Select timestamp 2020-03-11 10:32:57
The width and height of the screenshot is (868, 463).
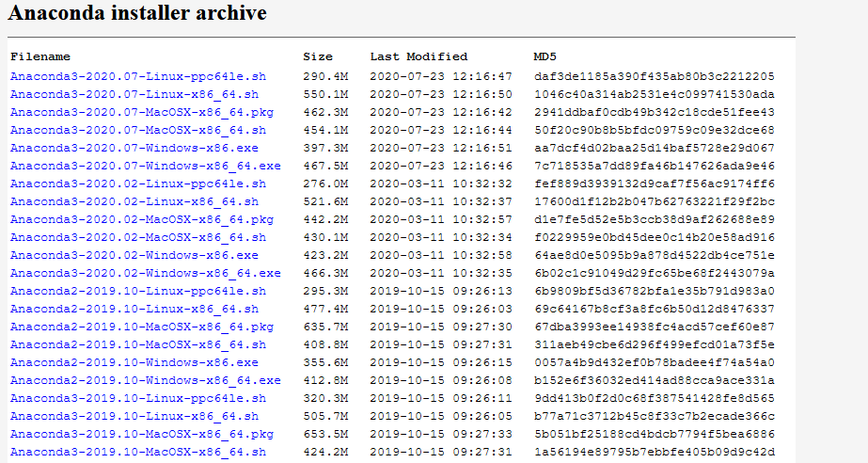441,219
